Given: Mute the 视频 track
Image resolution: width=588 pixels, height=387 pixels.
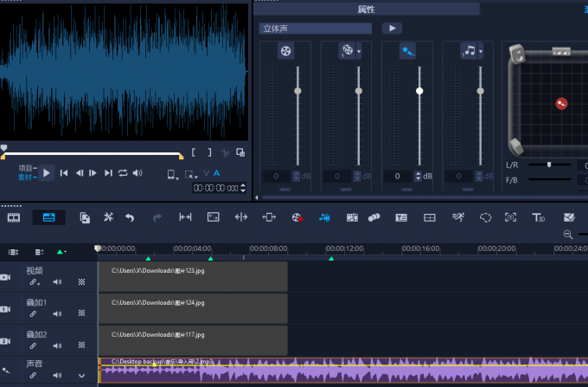Looking at the screenshot, I should pyautogui.click(x=57, y=282).
